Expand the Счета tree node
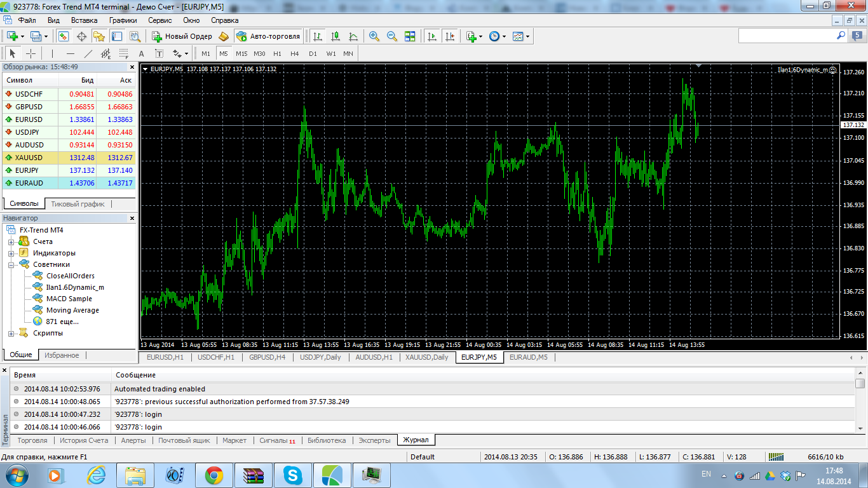This screenshot has width=868, height=488. tap(11, 242)
